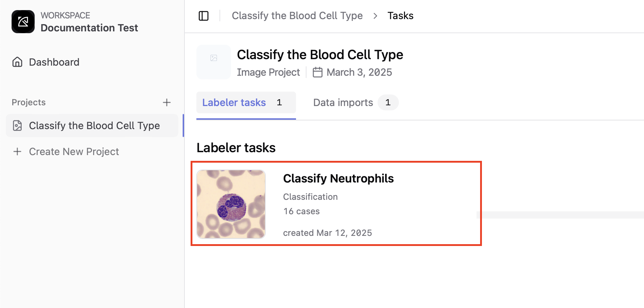
Task: Open the blood cell task thumbnail
Action: [x=231, y=204]
